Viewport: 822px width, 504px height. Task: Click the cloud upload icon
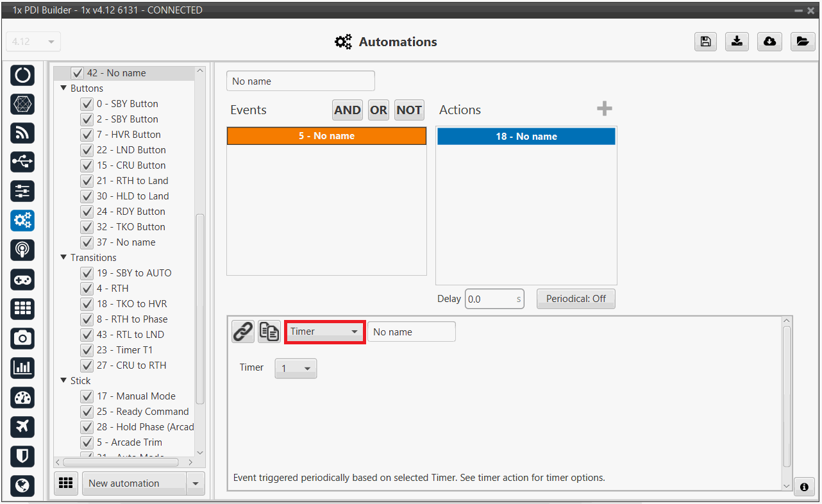click(769, 42)
